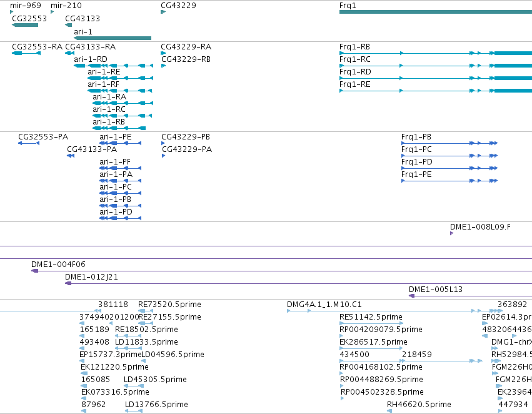Screen dimensions: 532x414
Task: Click the ari-1-PE protein glyph
Action: point(121,143)
